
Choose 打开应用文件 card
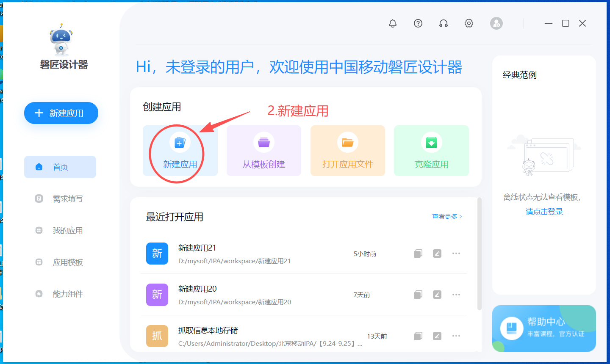348,151
